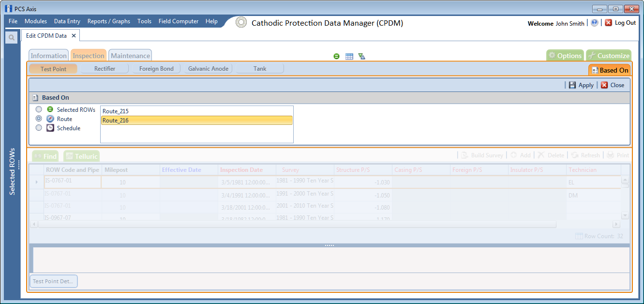Viewport: 644px width, 304px height.
Task: Click the search magnifier icon in sidebar
Action: (x=11, y=37)
